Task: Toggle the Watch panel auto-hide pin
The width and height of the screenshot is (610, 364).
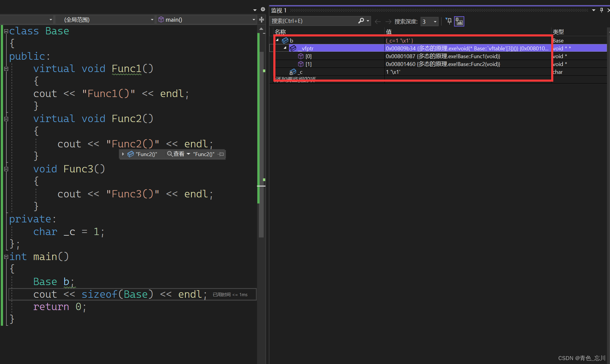Action: (x=601, y=10)
